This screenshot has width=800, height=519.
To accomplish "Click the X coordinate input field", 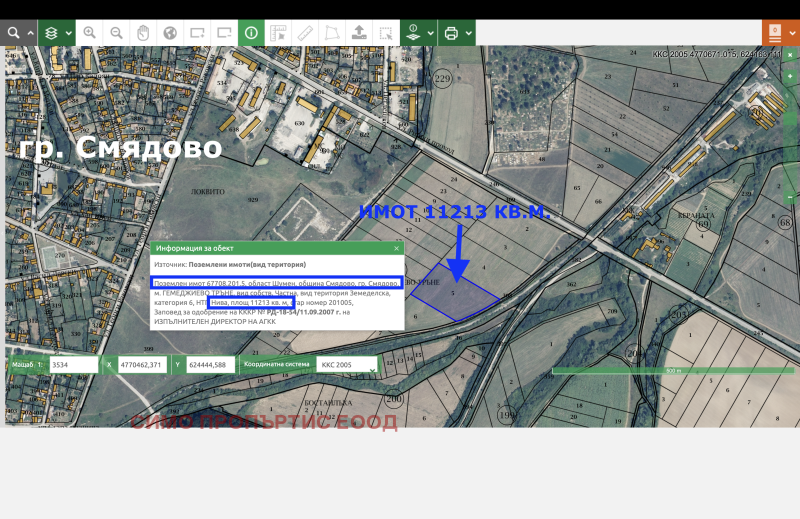I will (142, 365).
